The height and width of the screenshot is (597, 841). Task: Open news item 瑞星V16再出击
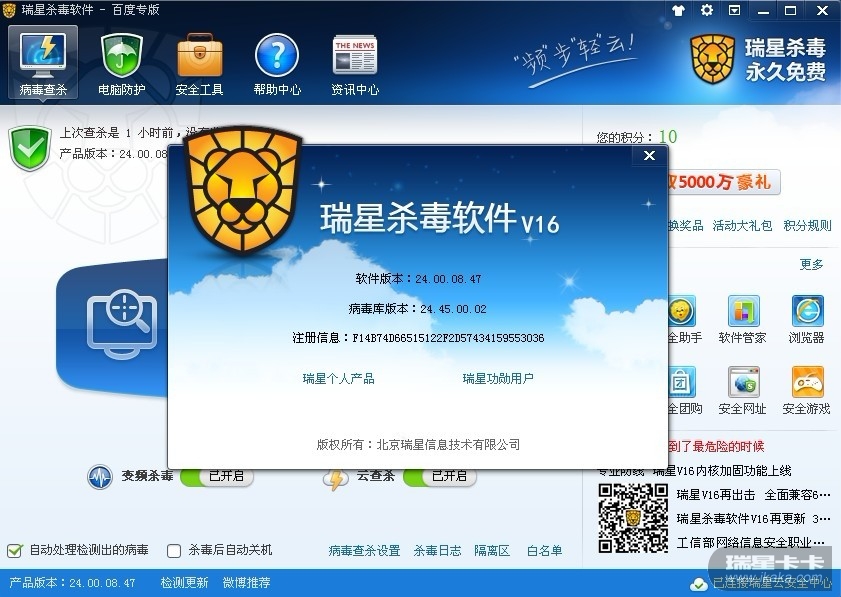[715, 495]
